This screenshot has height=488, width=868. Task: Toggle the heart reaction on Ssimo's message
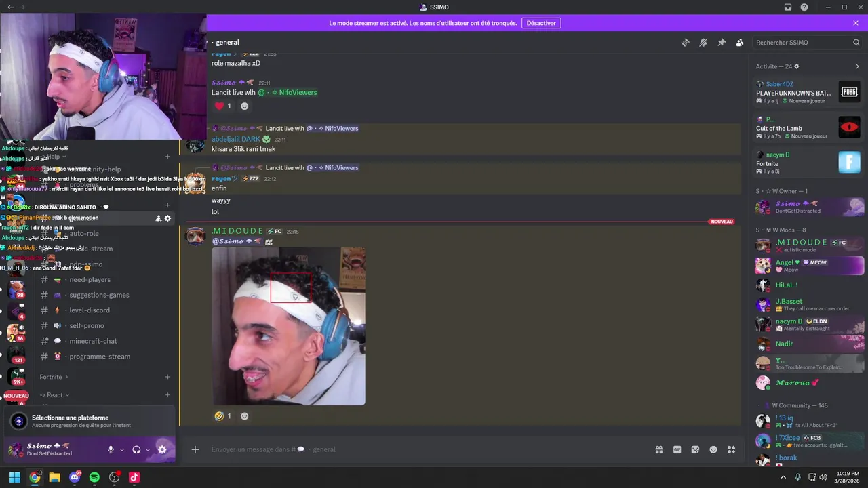click(223, 106)
